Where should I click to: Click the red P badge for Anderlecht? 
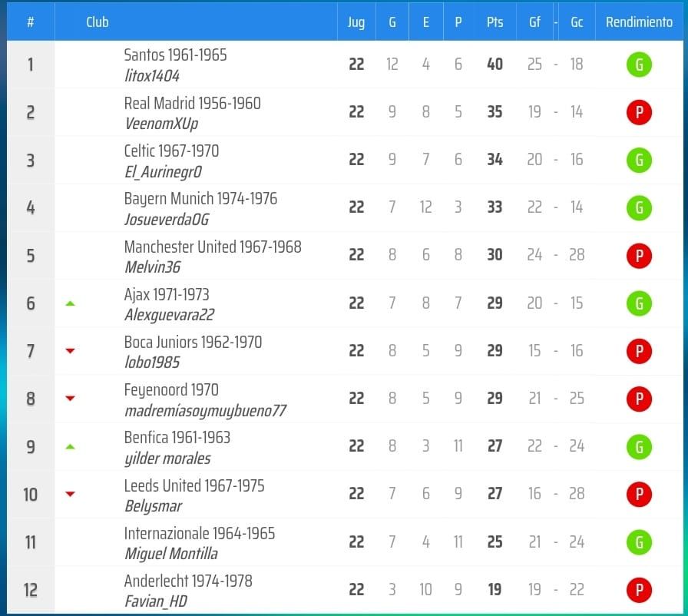click(x=639, y=590)
